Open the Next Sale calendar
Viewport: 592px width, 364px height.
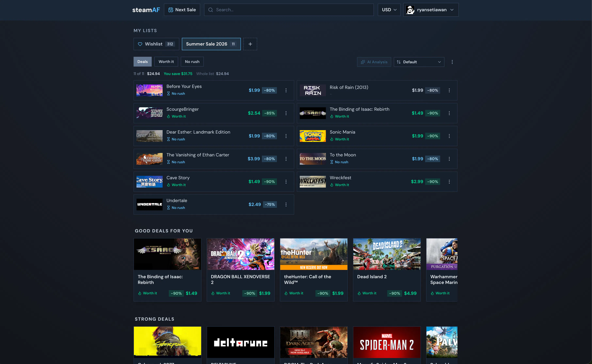(182, 10)
